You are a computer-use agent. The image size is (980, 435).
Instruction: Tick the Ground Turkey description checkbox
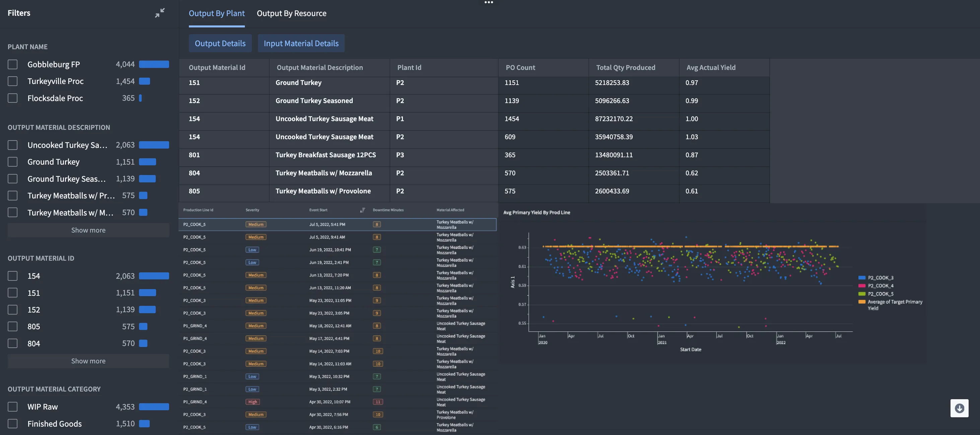tap(12, 162)
